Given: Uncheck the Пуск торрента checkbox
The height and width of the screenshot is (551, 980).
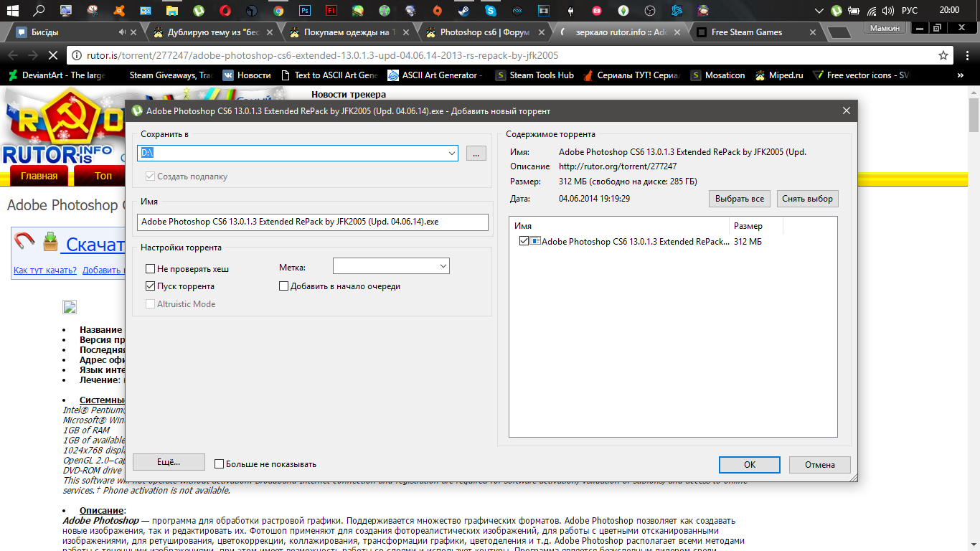Looking at the screenshot, I should tap(150, 286).
